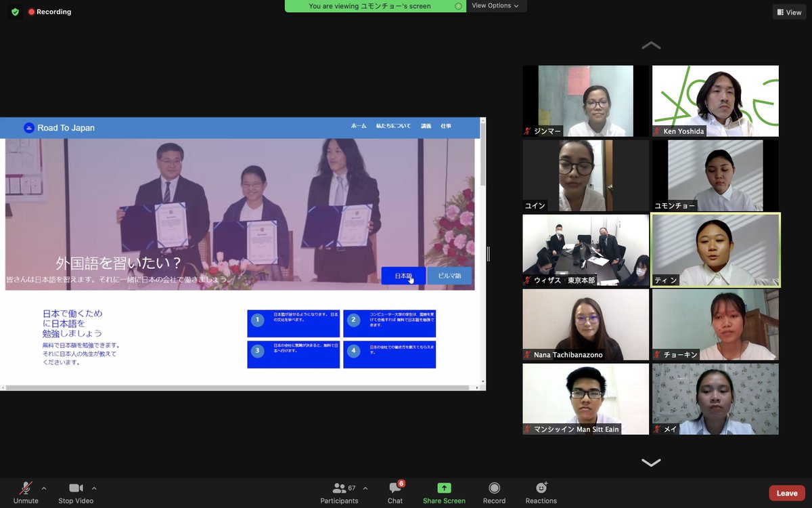The width and height of the screenshot is (812, 508).
Task: Click the 外国語を習いたい？ heading
Action: click(118, 263)
